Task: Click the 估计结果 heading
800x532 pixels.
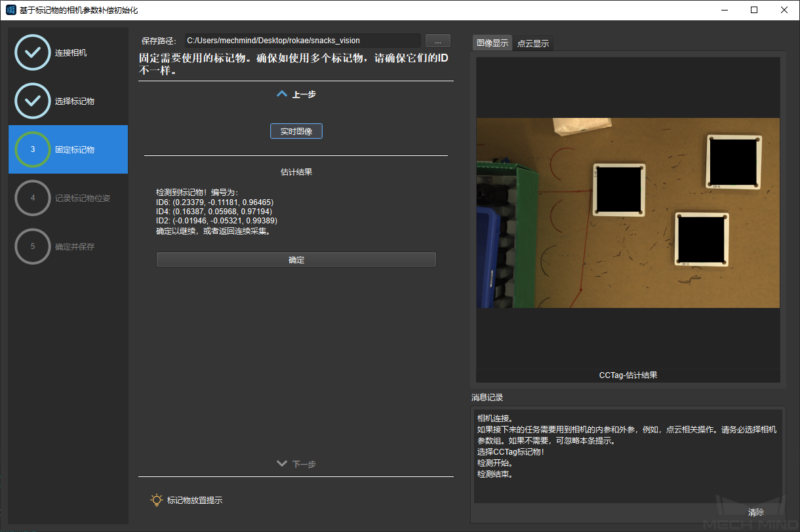Action: point(296,172)
